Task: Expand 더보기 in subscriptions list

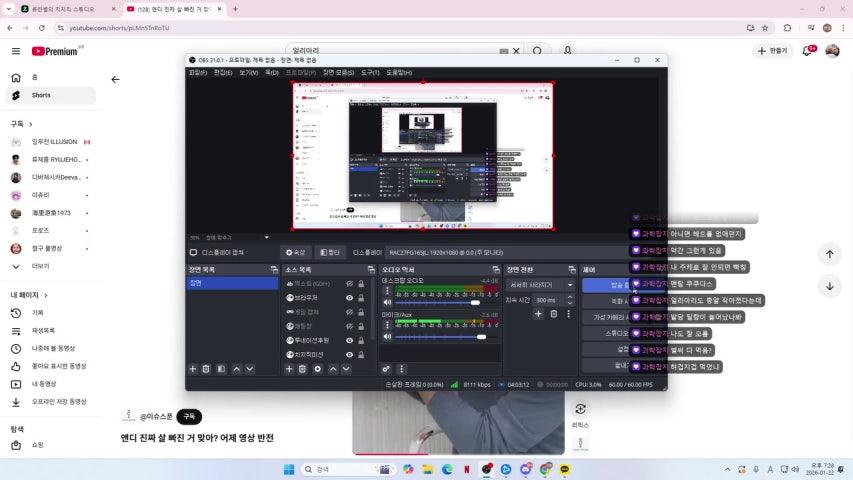Action: click(40, 267)
